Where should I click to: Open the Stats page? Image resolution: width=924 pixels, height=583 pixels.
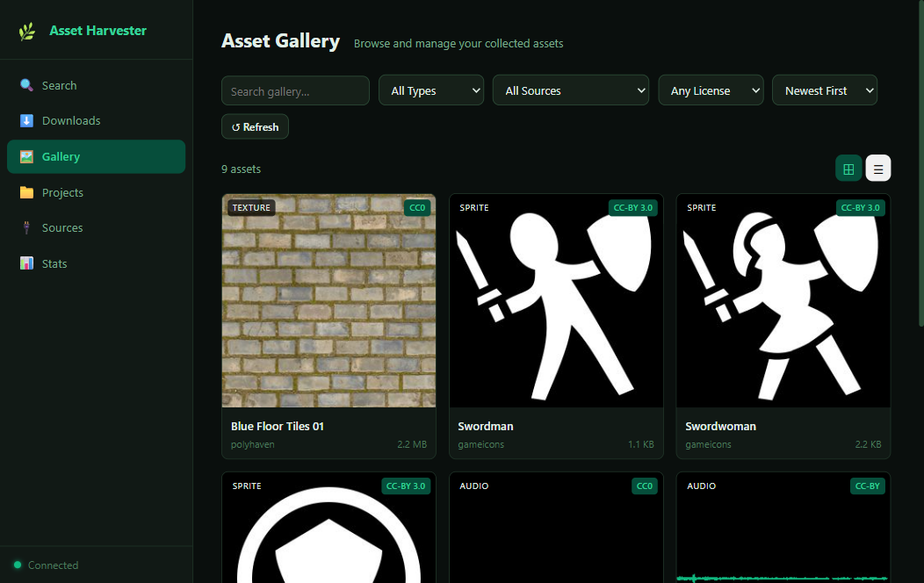(96, 263)
